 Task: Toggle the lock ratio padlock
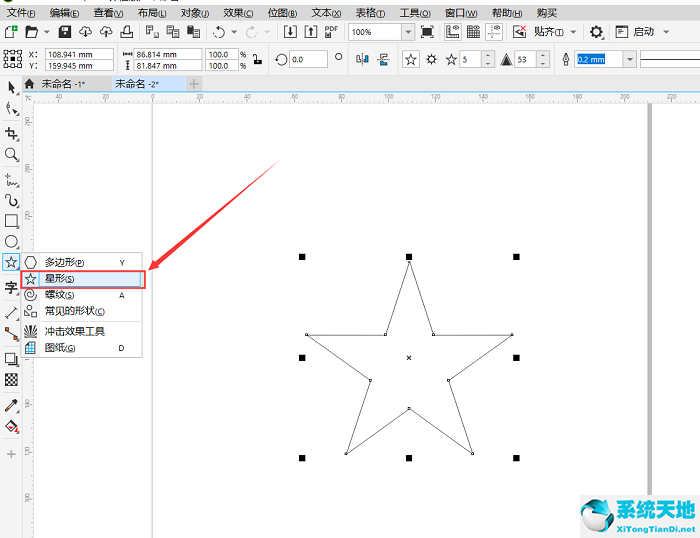click(x=258, y=60)
